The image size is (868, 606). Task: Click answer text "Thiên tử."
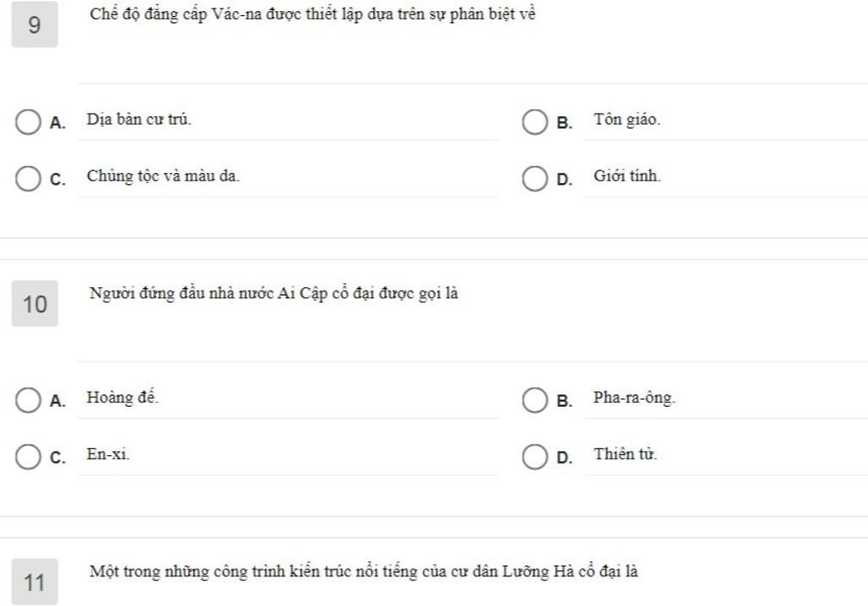click(625, 454)
